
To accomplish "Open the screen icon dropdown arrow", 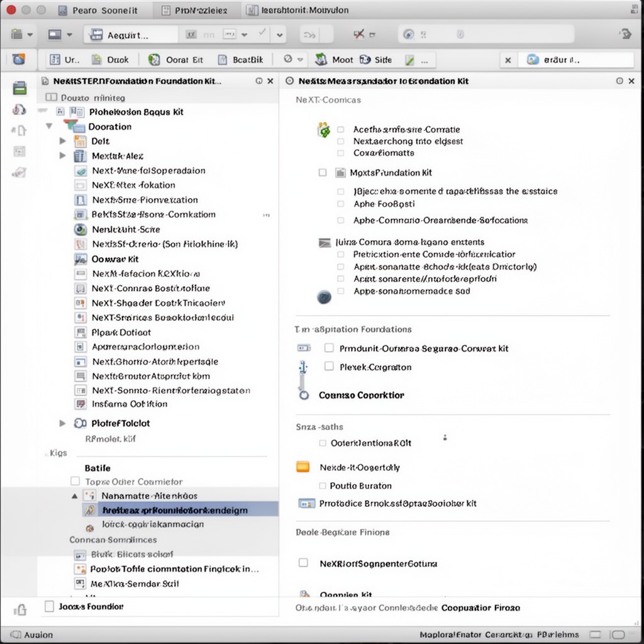I will [69, 35].
